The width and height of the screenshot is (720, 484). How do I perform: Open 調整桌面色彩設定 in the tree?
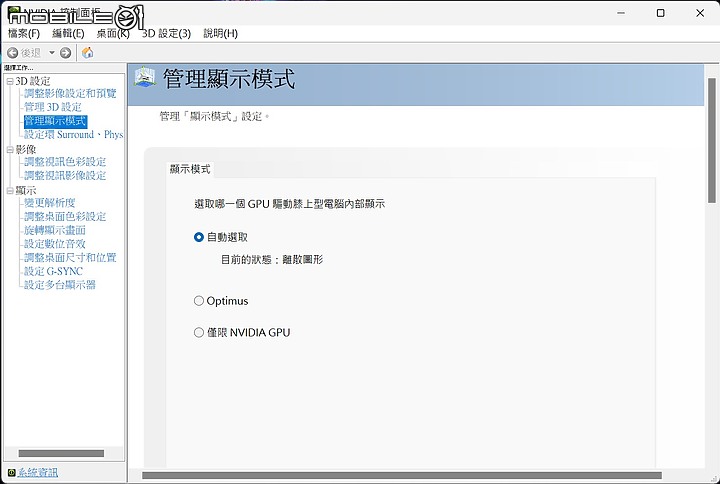click(65, 216)
